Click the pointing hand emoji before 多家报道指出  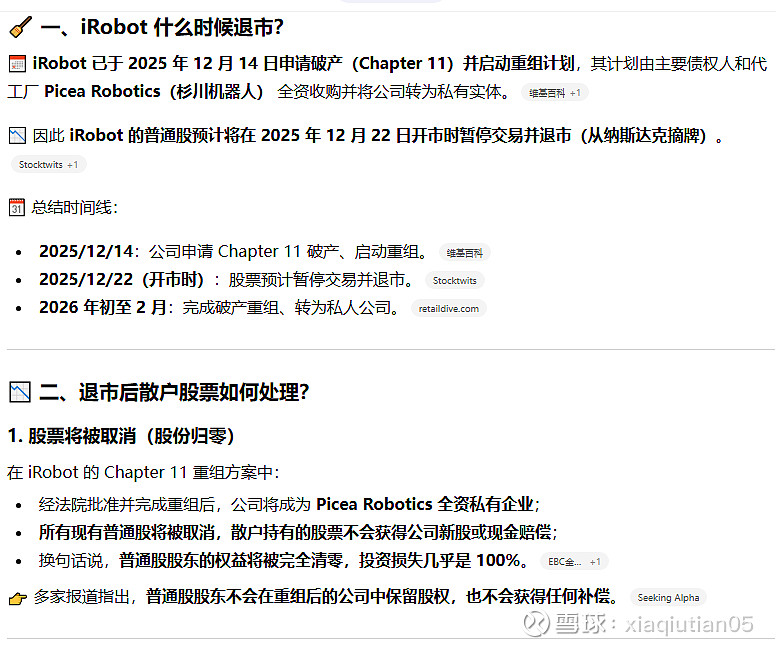click(x=18, y=598)
